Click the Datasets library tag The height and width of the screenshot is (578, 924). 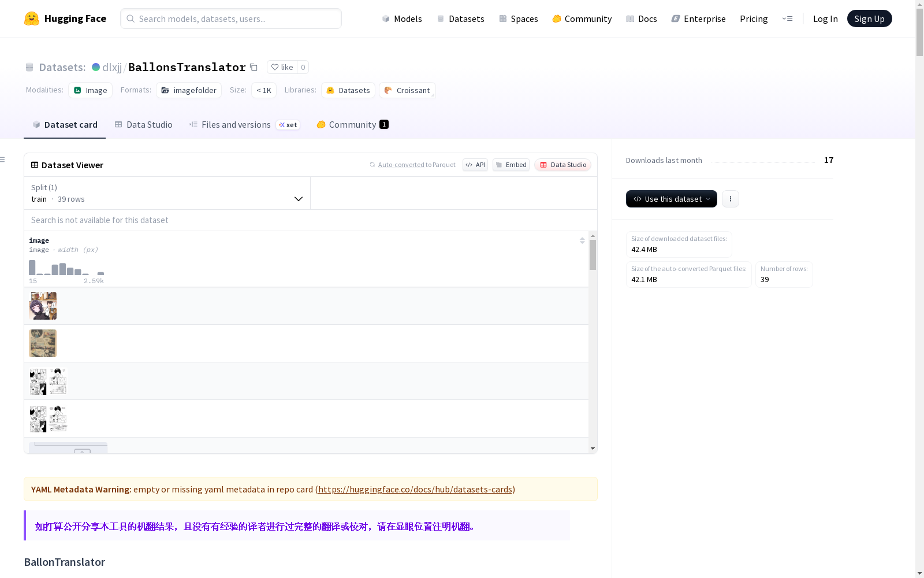click(x=348, y=90)
